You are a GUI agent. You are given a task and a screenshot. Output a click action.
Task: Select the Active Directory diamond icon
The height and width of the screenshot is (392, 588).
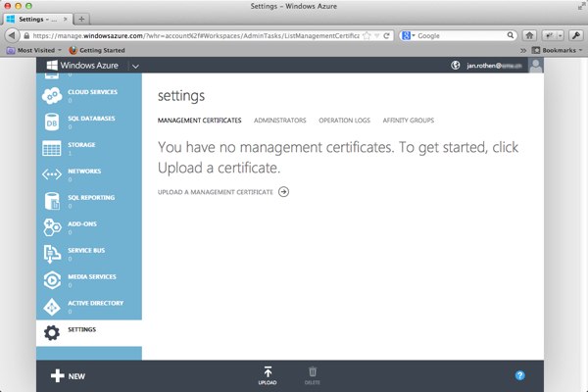(x=52, y=307)
